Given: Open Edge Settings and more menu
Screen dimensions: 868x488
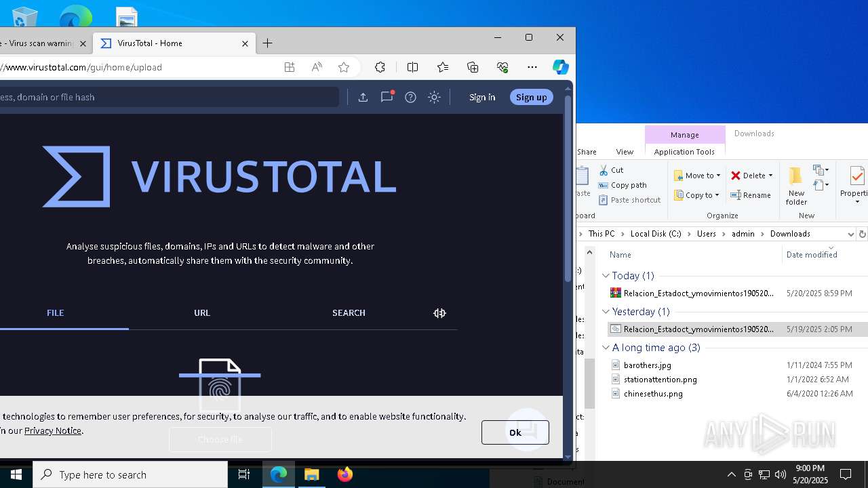Looking at the screenshot, I should [532, 67].
